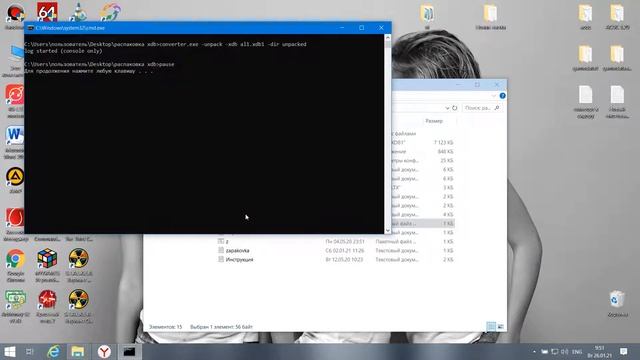The width and height of the screenshot is (640, 360).
Task: Select the zapakovka file in Explorer
Action: [x=238, y=251]
